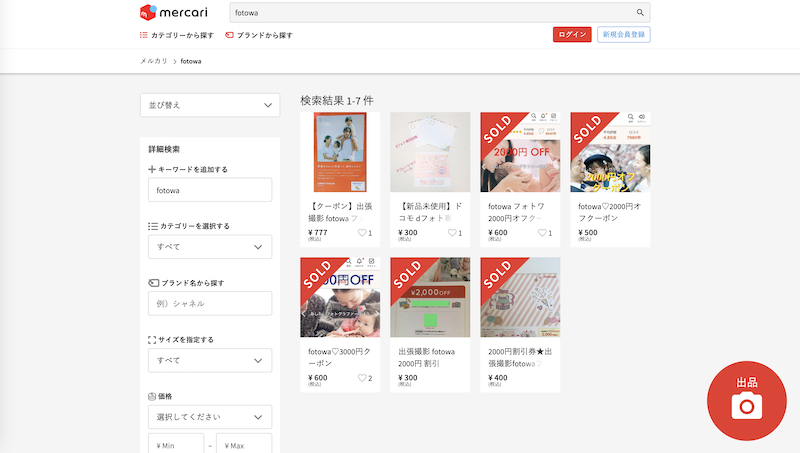The height and width of the screenshot is (453, 800).
Task: Click the keyword field containing fotowa
Action: tap(210, 190)
